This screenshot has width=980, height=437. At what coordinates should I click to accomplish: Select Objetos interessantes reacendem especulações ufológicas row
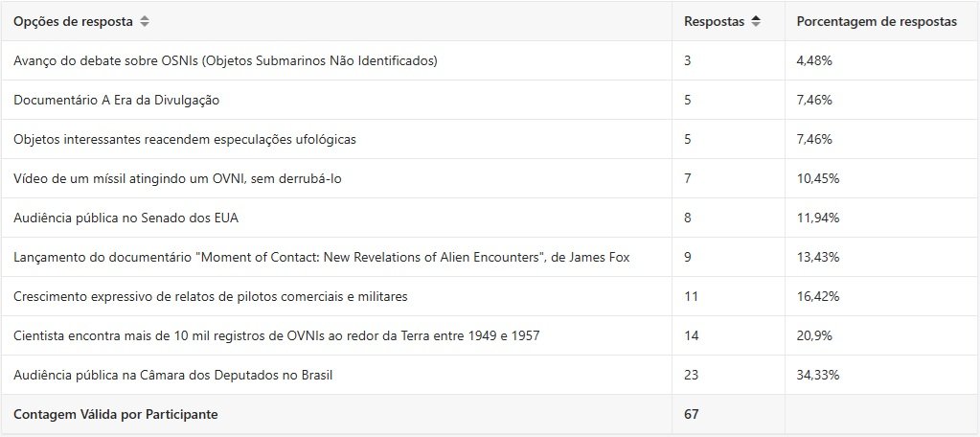point(185,139)
